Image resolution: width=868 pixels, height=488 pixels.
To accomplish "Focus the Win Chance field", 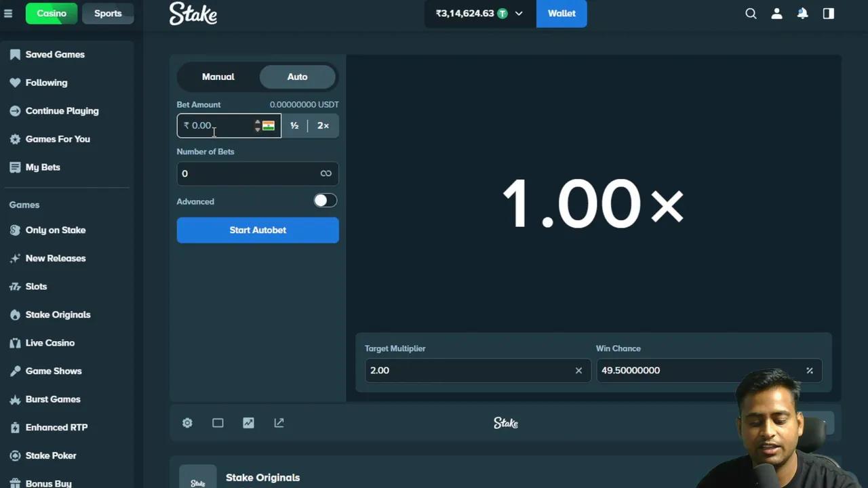I will pyautogui.click(x=709, y=370).
